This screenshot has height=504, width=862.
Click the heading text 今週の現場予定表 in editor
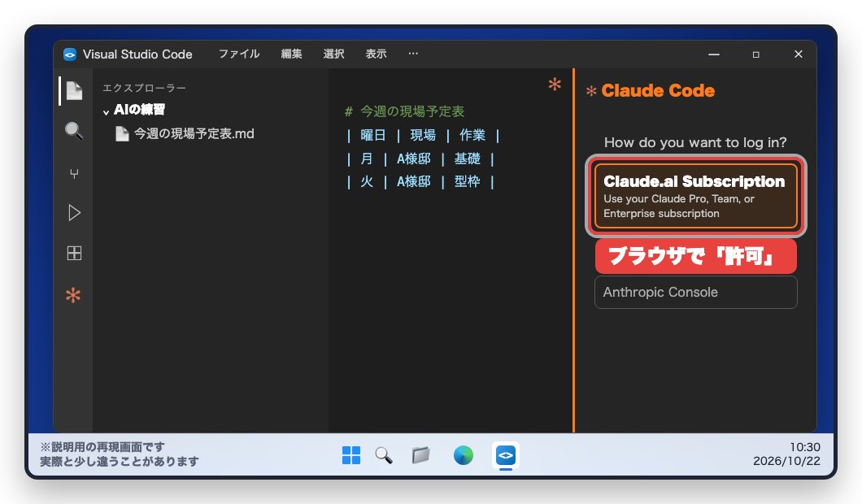[412, 111]
